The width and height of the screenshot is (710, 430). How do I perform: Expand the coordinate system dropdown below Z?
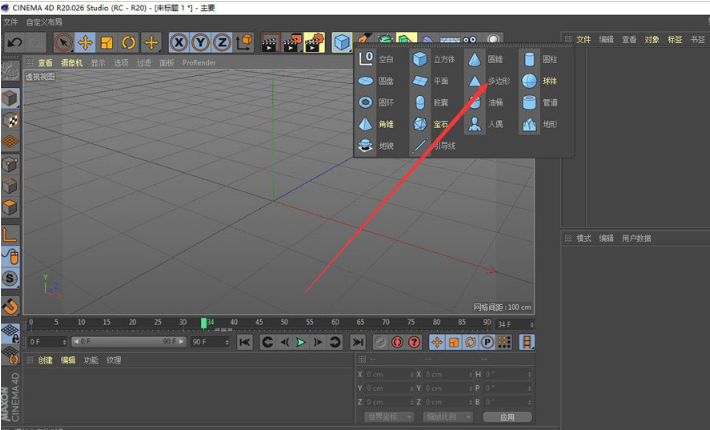(x=388, y=416)
